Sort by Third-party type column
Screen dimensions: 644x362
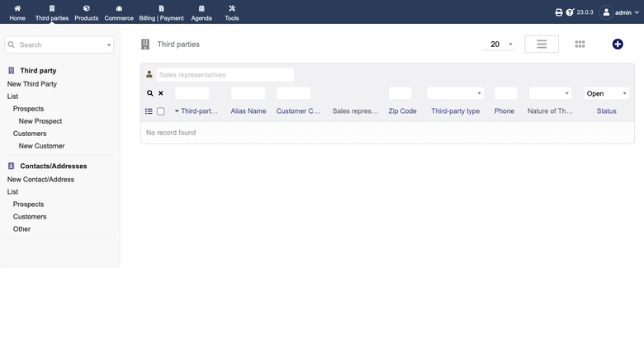click(456, 111)
